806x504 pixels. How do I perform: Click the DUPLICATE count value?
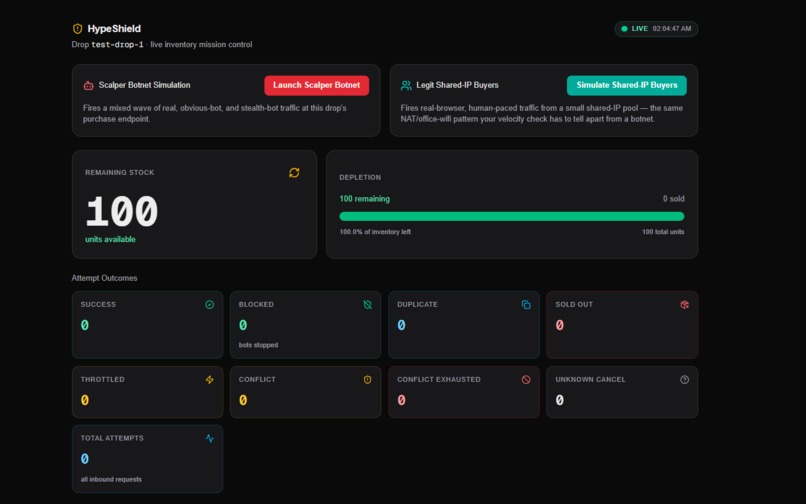coord(401,326)
